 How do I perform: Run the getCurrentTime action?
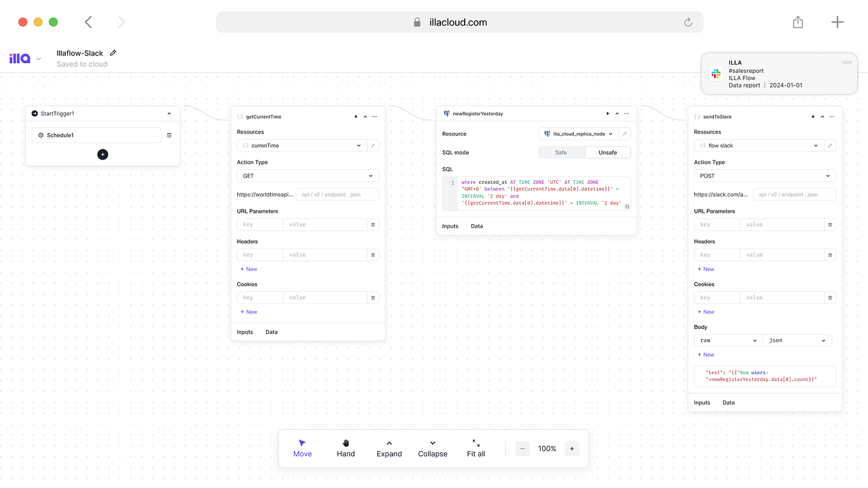(x=356, y=116)
